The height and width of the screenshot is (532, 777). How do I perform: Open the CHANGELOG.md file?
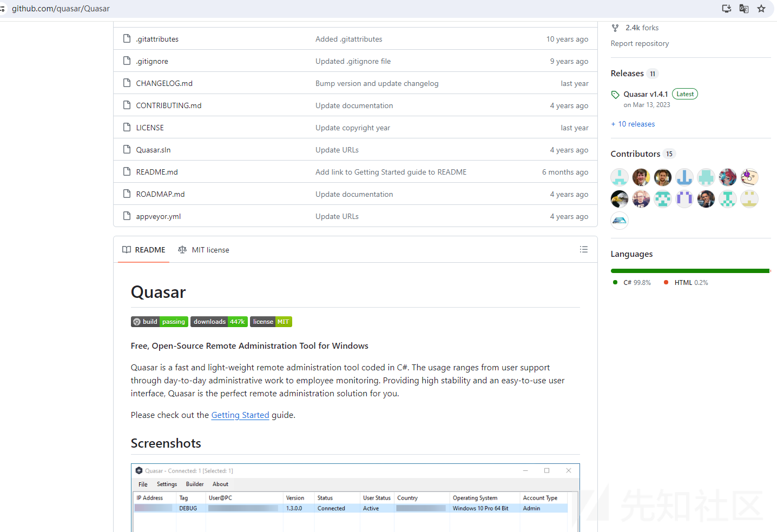[x=164, y=83]
